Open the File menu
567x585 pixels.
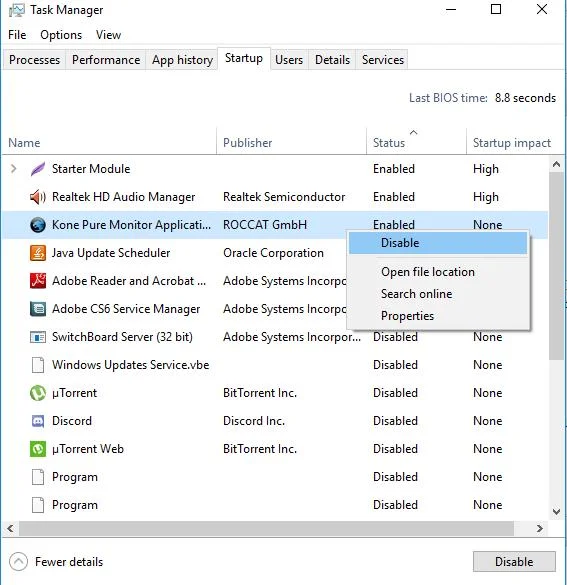click(17, 35)
